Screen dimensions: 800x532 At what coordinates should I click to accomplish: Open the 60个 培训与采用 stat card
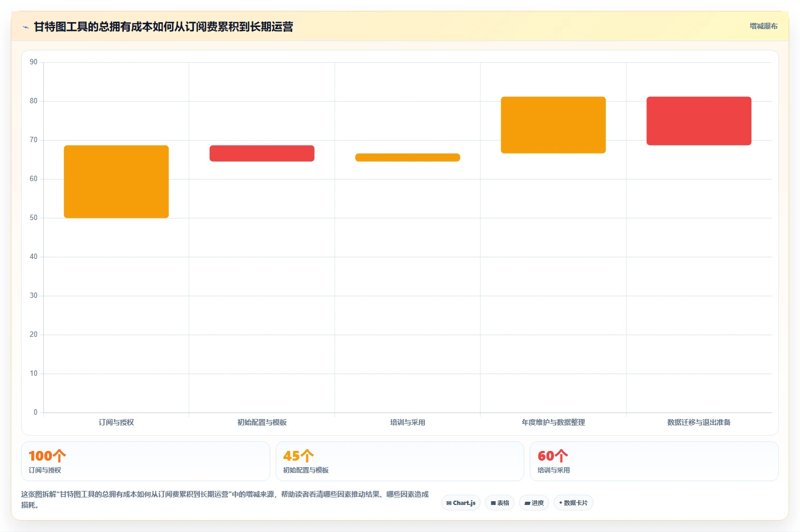click(654, 461)
